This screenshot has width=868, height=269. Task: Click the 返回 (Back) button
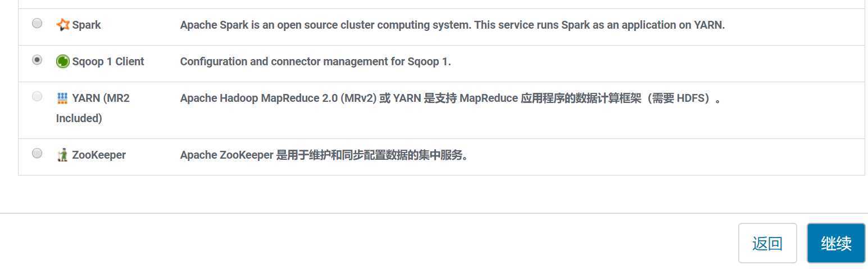[767, 243]
